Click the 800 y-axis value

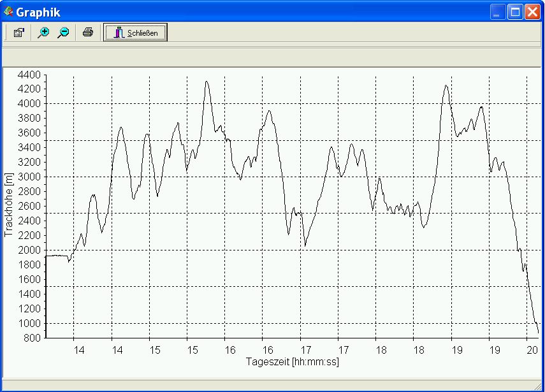click(x=32, y=338)
